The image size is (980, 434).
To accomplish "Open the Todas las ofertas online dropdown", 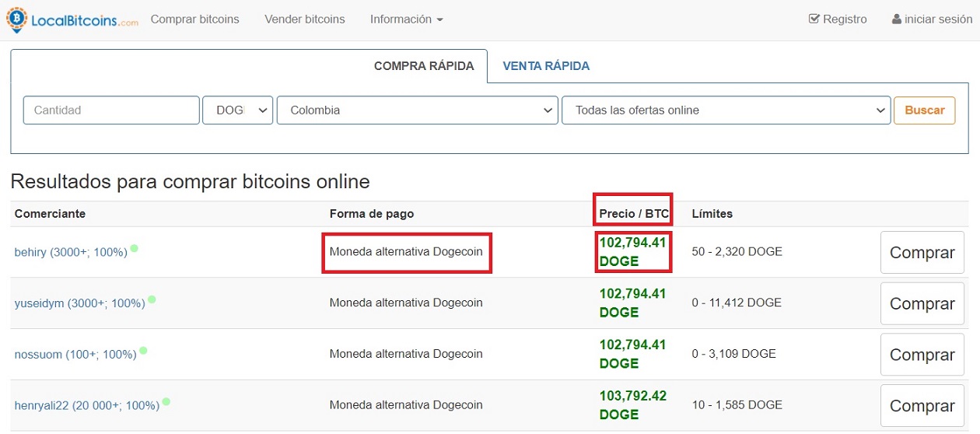I will click(x=726, y=110).
